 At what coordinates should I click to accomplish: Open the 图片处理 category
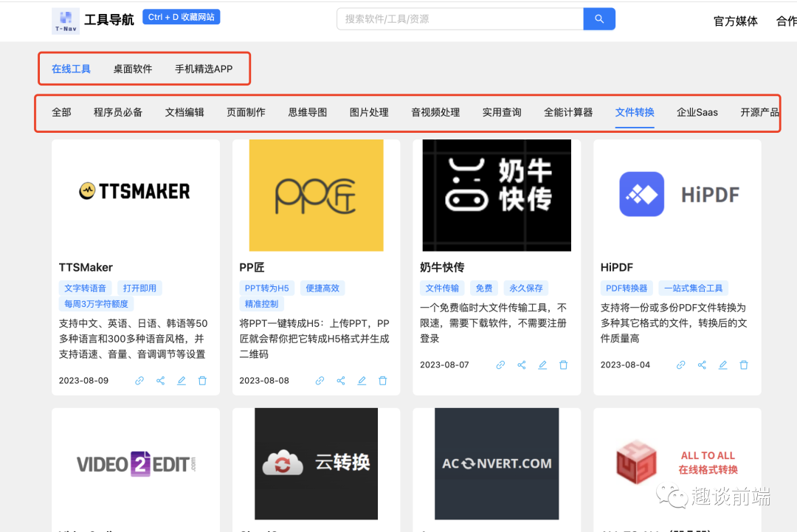(369, 112)
